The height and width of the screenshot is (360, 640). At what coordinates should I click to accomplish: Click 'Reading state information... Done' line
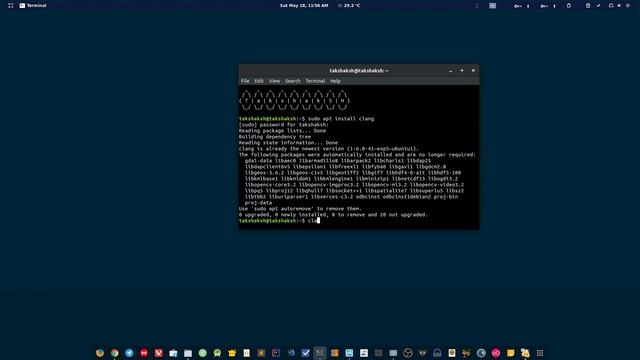tap(288, 143)
